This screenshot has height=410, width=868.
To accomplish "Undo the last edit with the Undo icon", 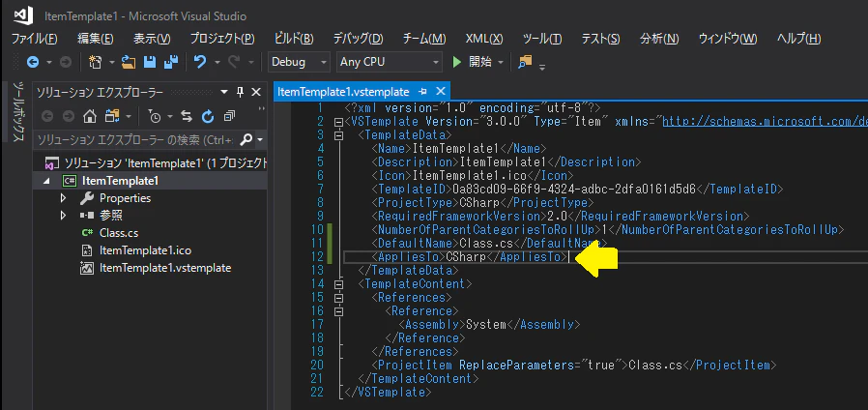I will [x=200, y=62].
